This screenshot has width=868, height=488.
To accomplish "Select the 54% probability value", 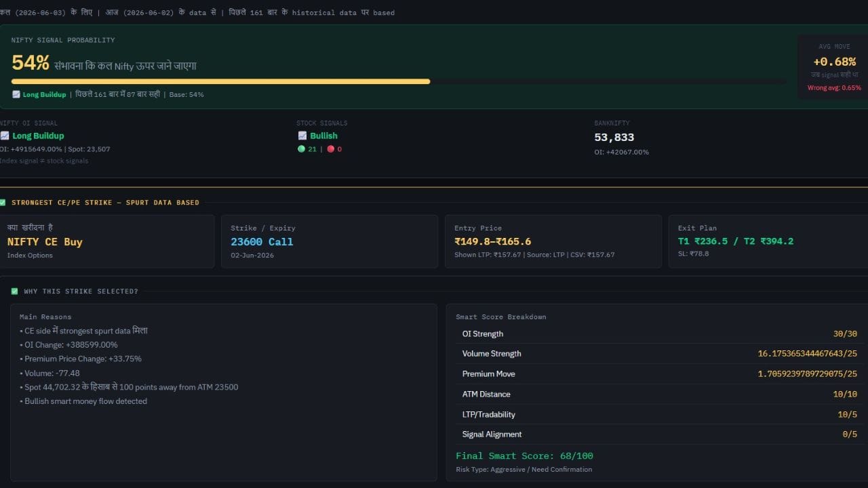I will click(31, 63).
